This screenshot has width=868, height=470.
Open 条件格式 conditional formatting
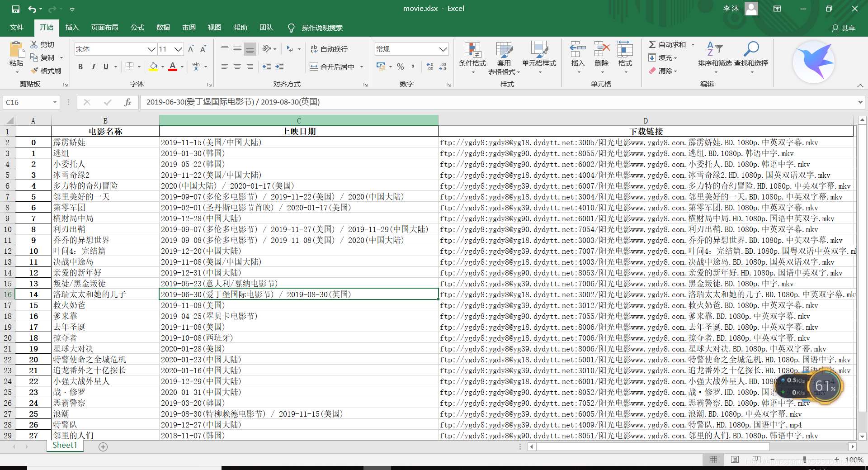tap(472, 58)
